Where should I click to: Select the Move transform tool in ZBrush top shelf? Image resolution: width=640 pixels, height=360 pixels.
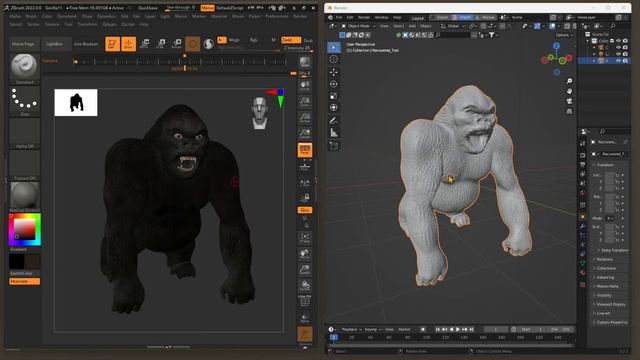point(145,44)
